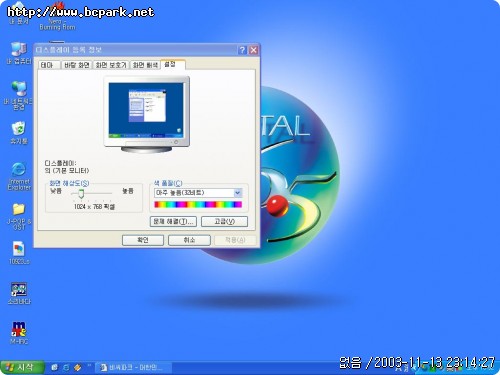
Task: Select the Settings tab
Action: (173, 64)
